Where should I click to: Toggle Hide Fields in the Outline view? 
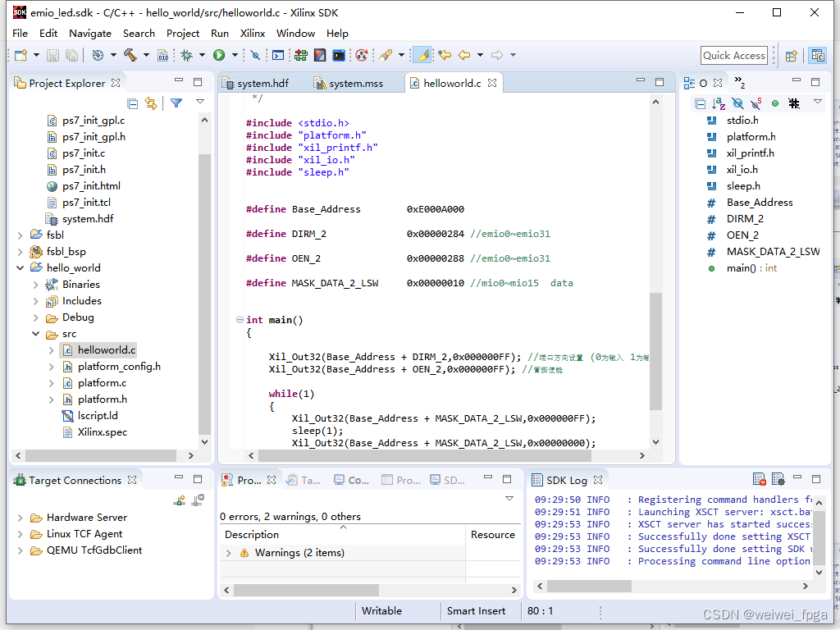click(737, 103)
